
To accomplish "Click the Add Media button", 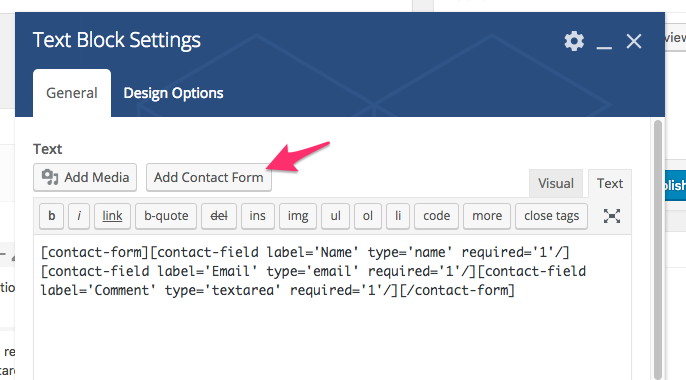I will 85,177.
